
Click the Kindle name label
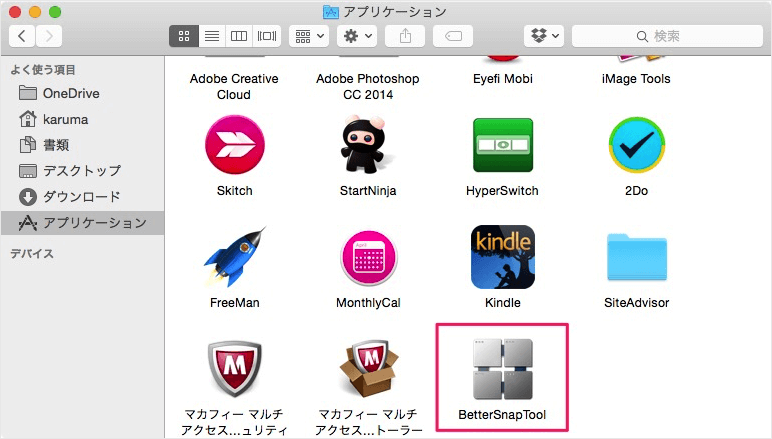pos(503,303)
